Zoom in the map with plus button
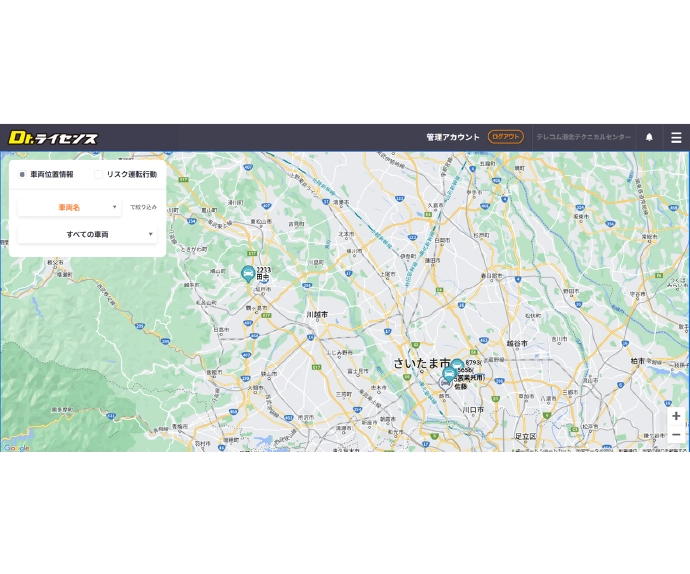Screen dimensions: 690x574 point(676,416)
